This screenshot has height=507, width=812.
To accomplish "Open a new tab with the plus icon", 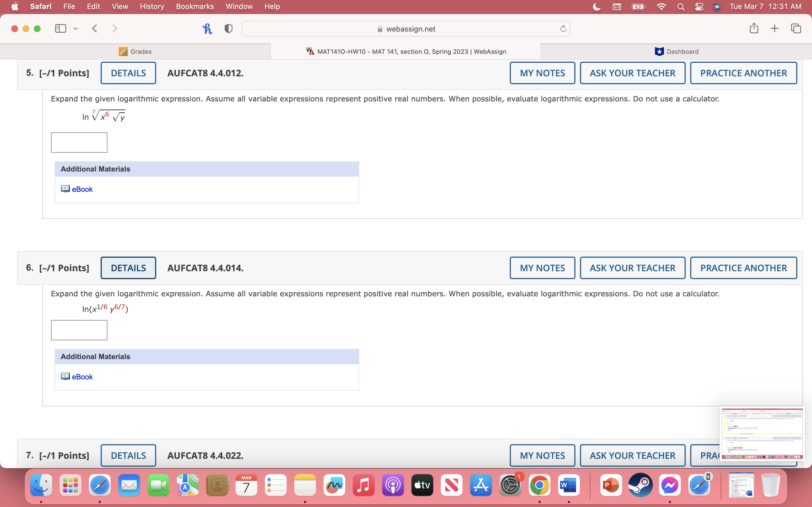I will click(x=775, y=28).
